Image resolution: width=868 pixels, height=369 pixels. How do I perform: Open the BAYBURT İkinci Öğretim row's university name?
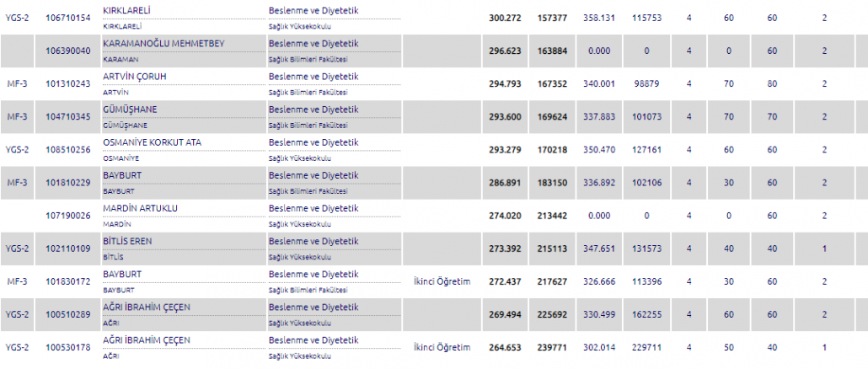[x=121, y=274]
